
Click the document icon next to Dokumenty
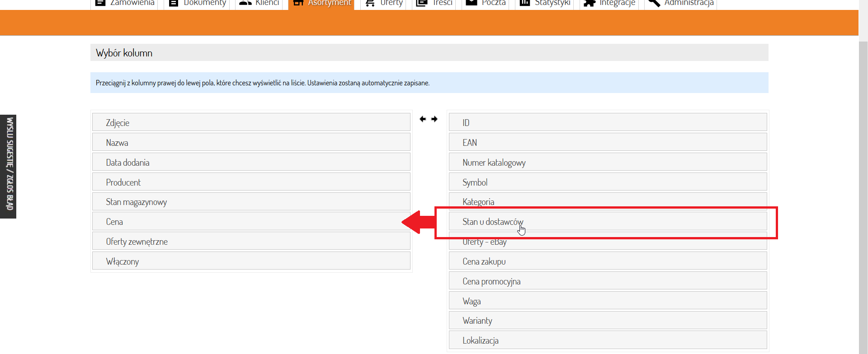tap(173, 3)
